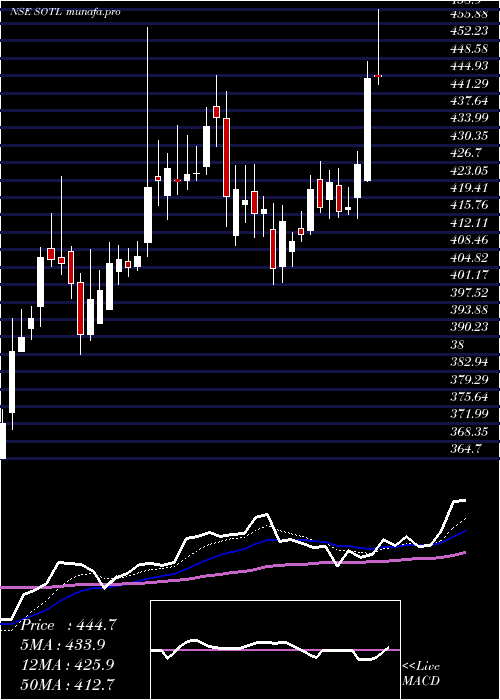Click the small red last candle at far right
500x700 pixels.
pos(378,76)
